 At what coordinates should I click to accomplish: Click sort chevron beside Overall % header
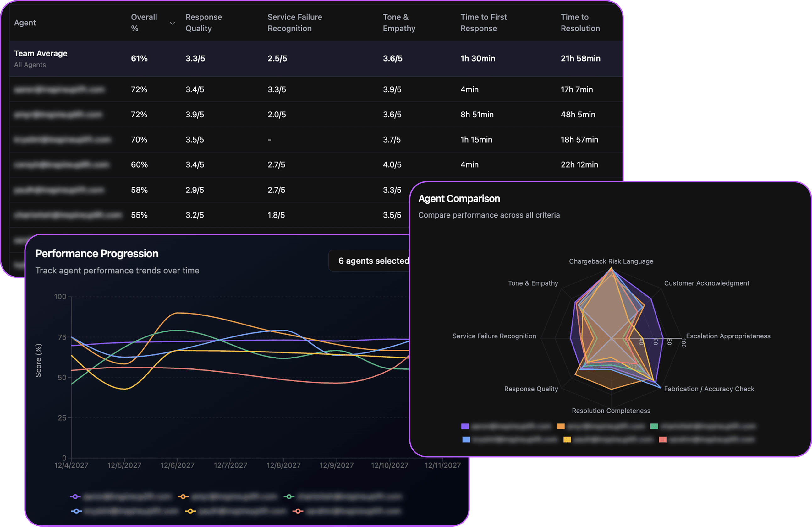pos(172,23)
